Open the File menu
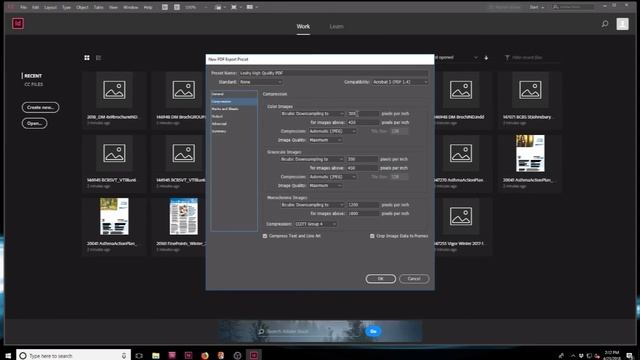The height and width of the screenshot is (360, 640). pos(24,7)
